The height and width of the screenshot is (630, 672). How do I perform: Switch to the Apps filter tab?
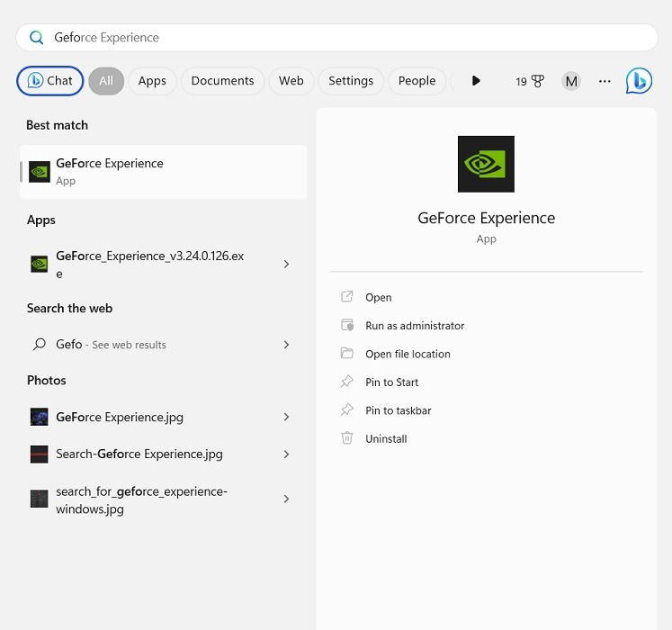152,81
